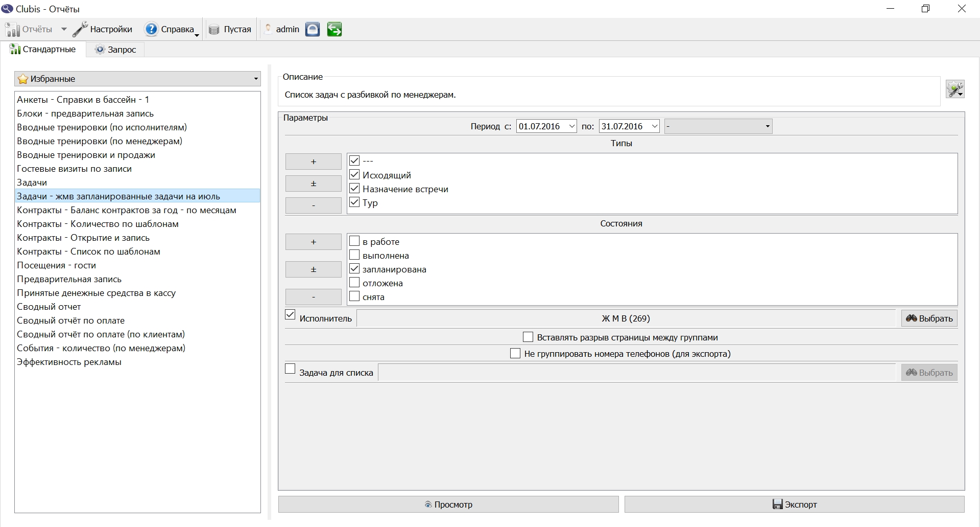The height and width of the screenshot is (527, 980).
Task: Open the report edit tools icon
Action: [955, 89]
